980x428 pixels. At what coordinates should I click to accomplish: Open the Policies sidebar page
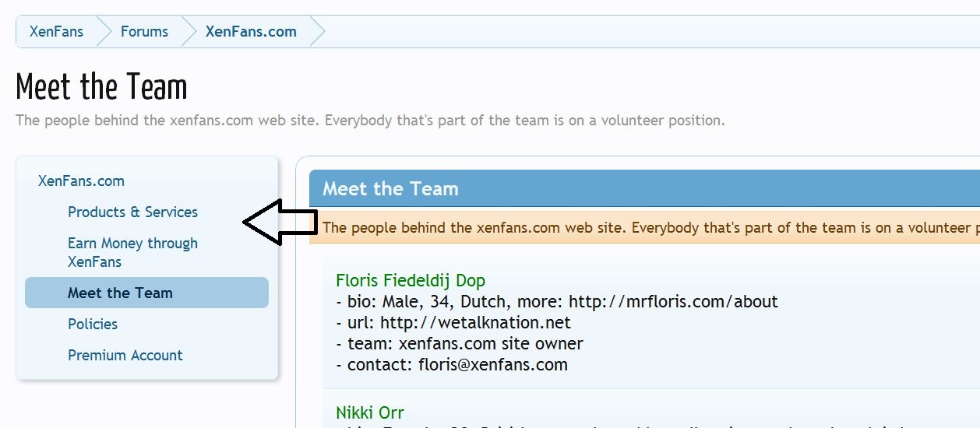click(x=93, y=325)
